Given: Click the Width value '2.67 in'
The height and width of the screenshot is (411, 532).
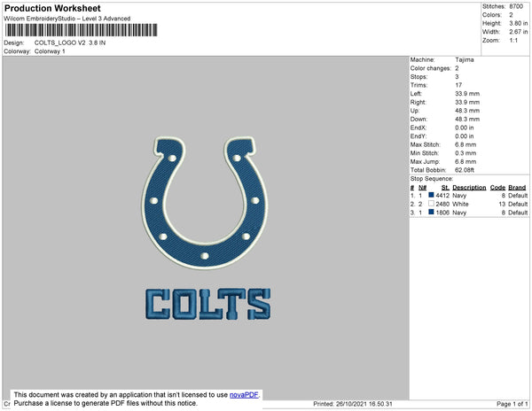Looking at the screenshot, I should 519,32.
